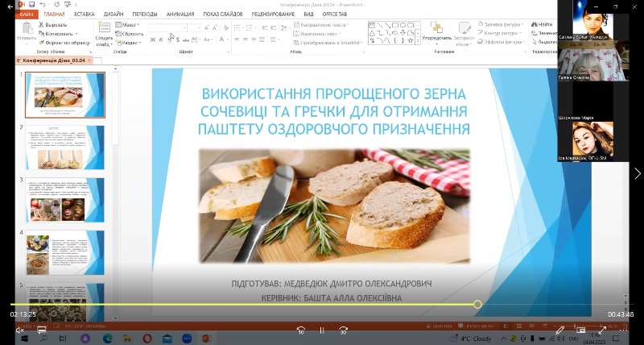Toggle bold Ж formatting
The width and height of the screenshot is (644, 345).
pos(153,39)
